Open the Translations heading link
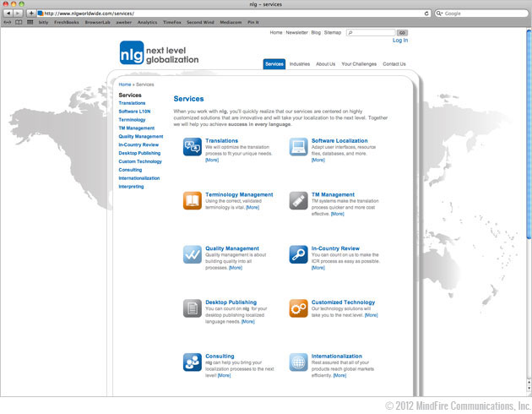The width and height of the screenshot is (532, 414). pos(221,140)
